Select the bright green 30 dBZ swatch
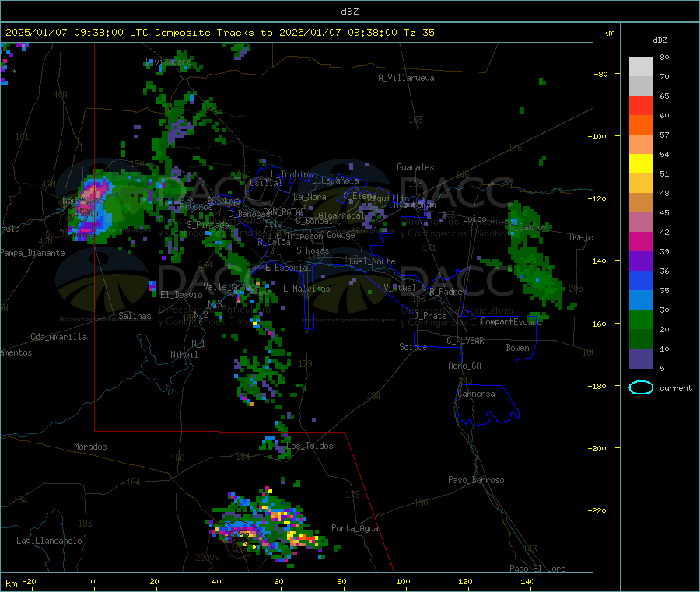Image resolution: width=700 pixels, height=592 pixels. [x=641, y=319]
